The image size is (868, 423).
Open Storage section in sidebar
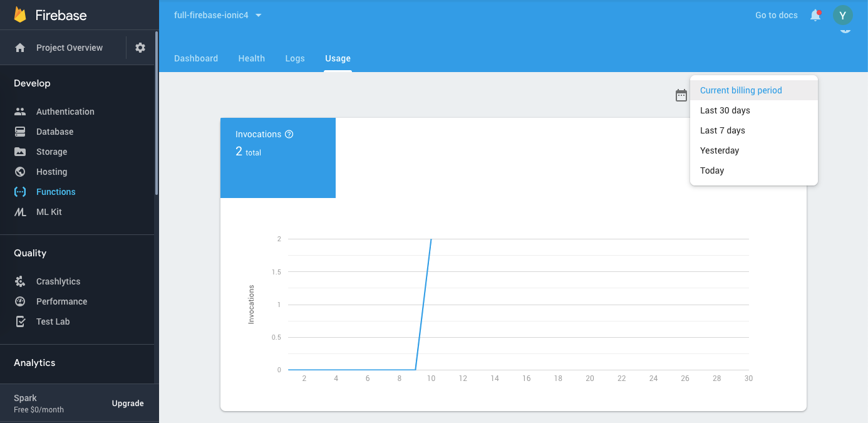pyautogui.click(x=51, y=152)
